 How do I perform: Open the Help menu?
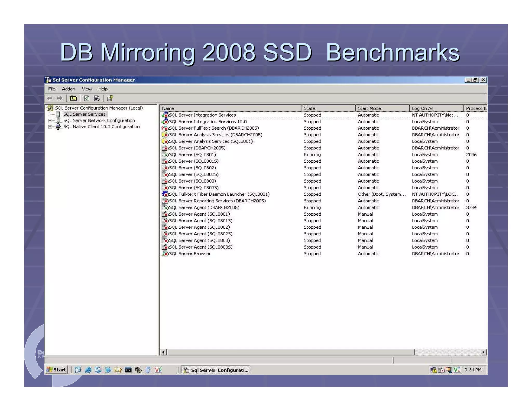(x=103, y=89)
